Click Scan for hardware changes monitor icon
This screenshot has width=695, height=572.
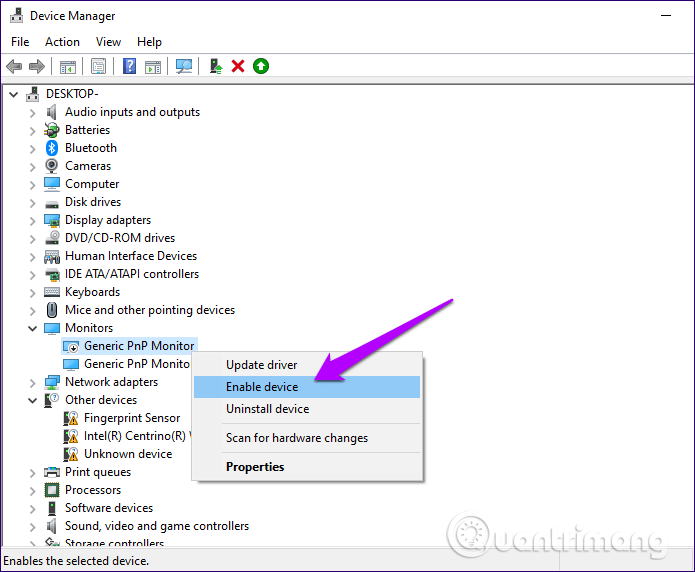click(184, 67)
